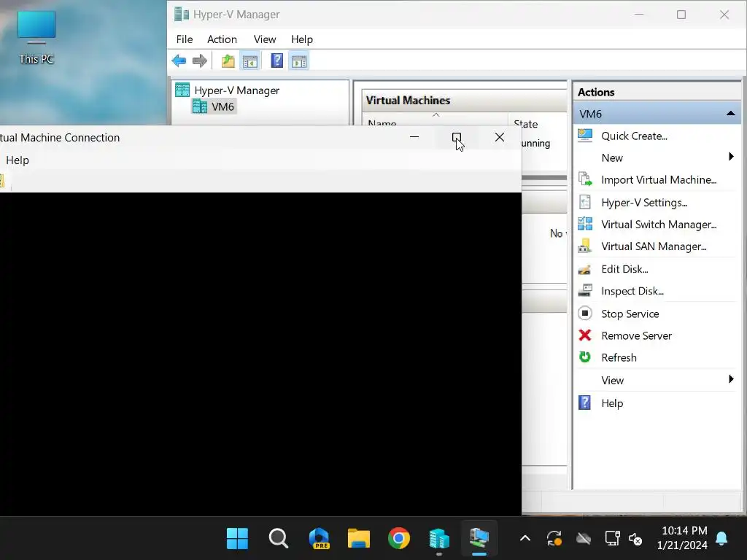Open Quick Create... action

(x=634, y=136)
